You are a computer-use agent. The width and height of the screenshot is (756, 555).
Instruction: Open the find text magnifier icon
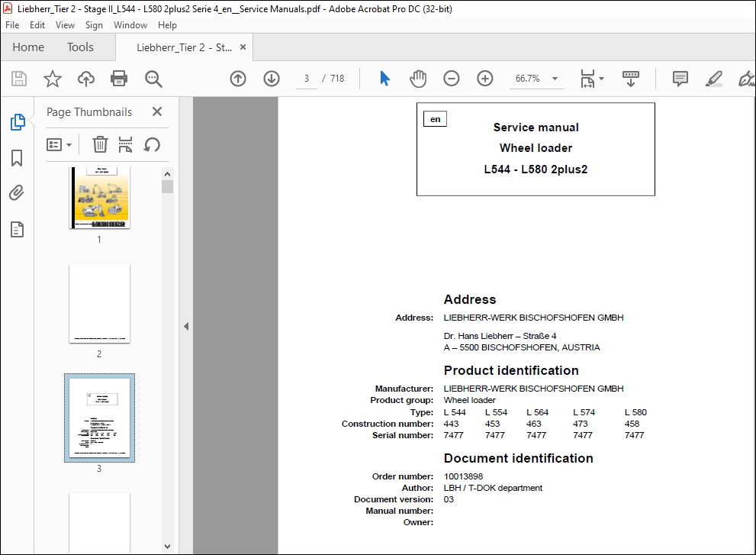[154, 78]
